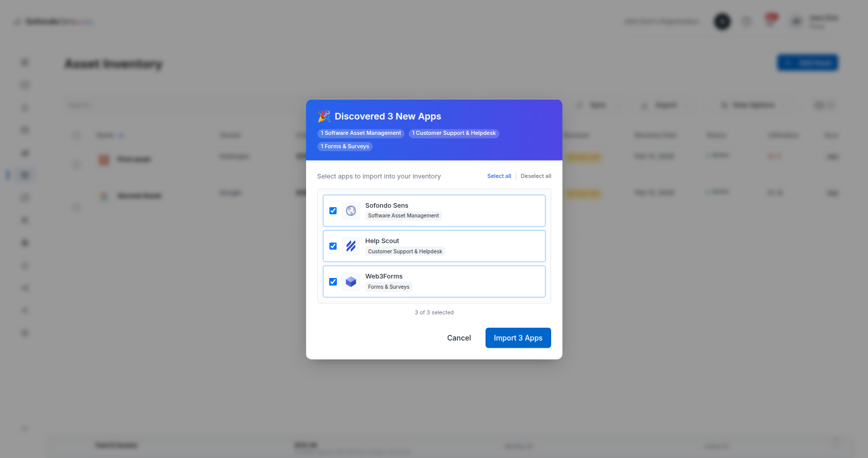Click the Help Scout logo icon
The height and width of the screenshot is (458, 868).
[351, 246]
